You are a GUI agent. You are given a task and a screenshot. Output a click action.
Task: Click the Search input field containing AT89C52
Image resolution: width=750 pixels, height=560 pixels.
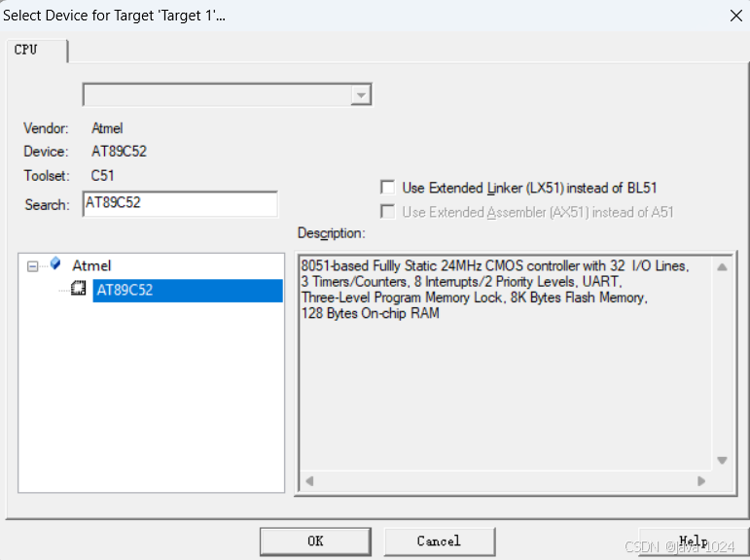coord(180,204)
